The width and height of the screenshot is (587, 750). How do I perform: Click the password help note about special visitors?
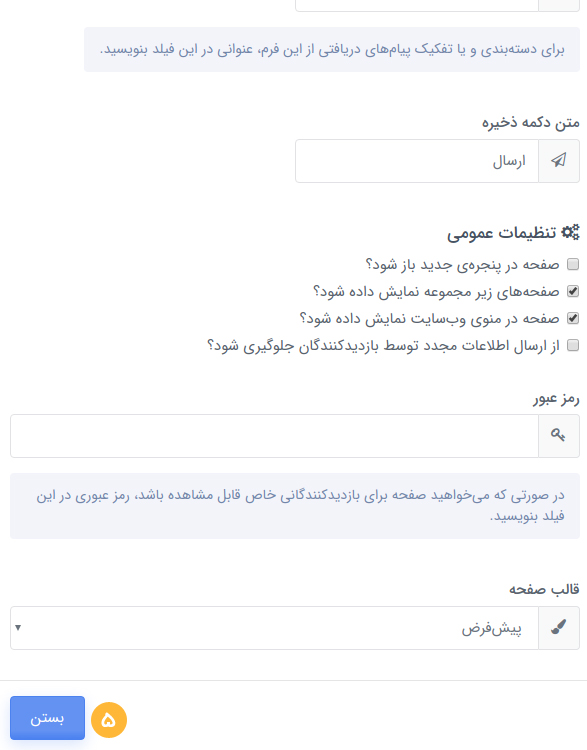tap(295, 506)
